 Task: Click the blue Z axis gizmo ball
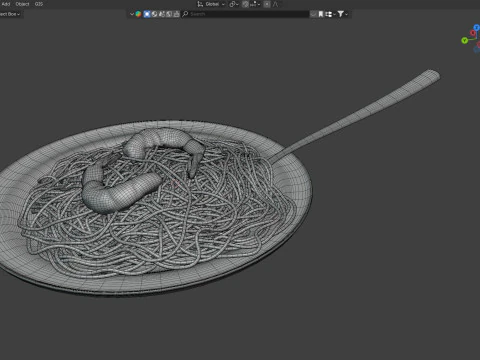point(477,27)
